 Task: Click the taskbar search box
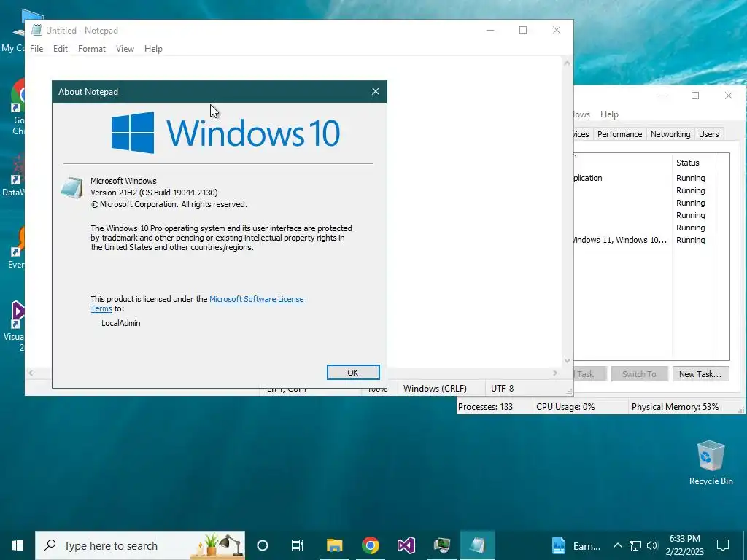tap(140, 545)
